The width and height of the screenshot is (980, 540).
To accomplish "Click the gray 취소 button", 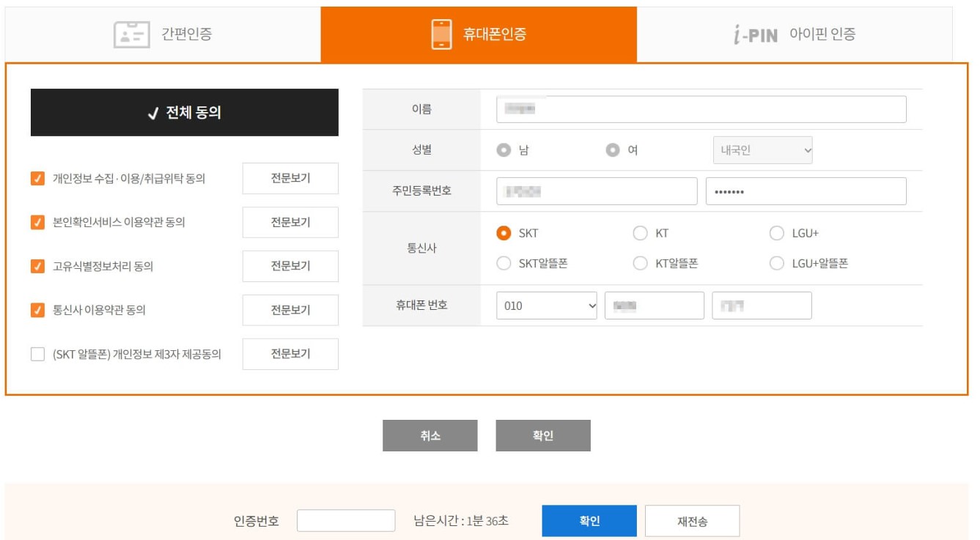I will [x=430, y=435].
